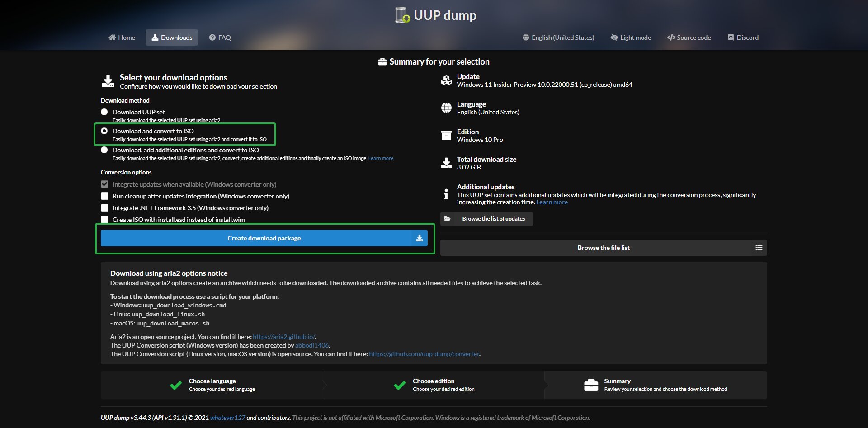The height and width of the screenshot is (428, 868).
Task: Click the UUP dump logo icon
Action: point(402,15)
